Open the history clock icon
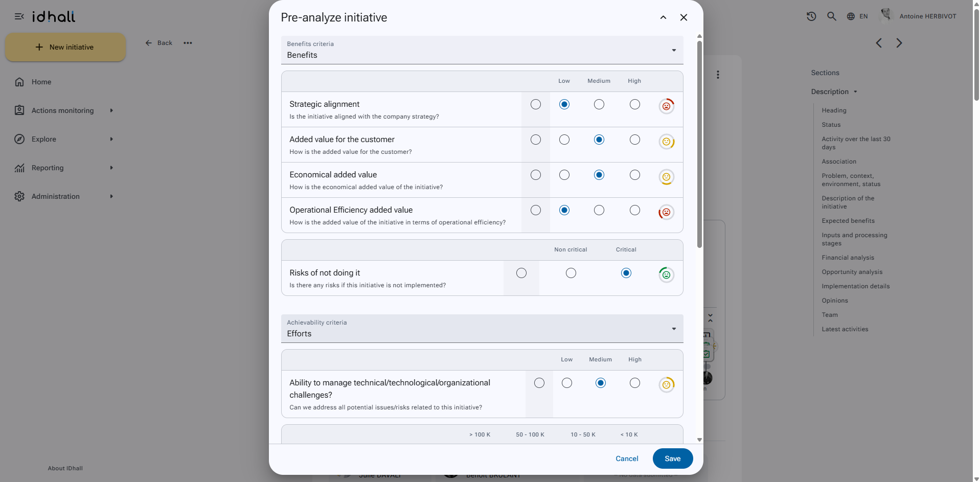The width and height of the screenshot is (980, 482). pyautogui.click(x=811, y=16)
